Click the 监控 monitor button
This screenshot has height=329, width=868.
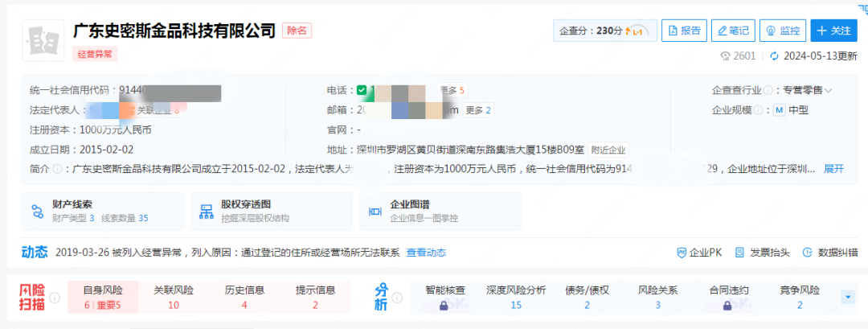point(783,31)
